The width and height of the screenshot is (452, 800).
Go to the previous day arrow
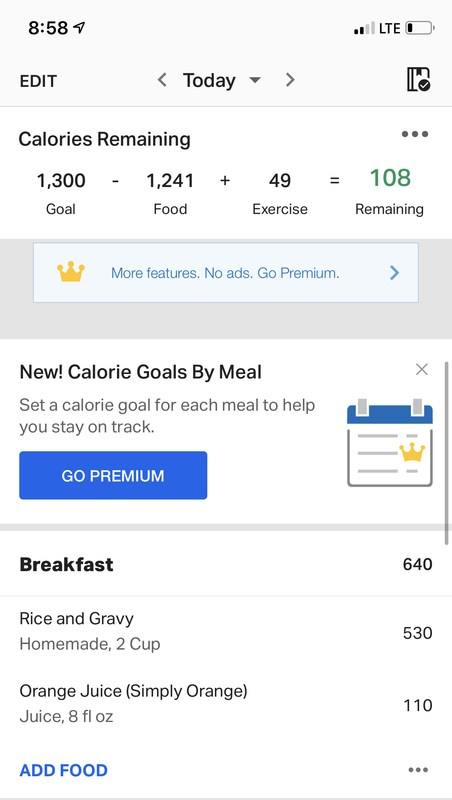click(x=162, y=80)
